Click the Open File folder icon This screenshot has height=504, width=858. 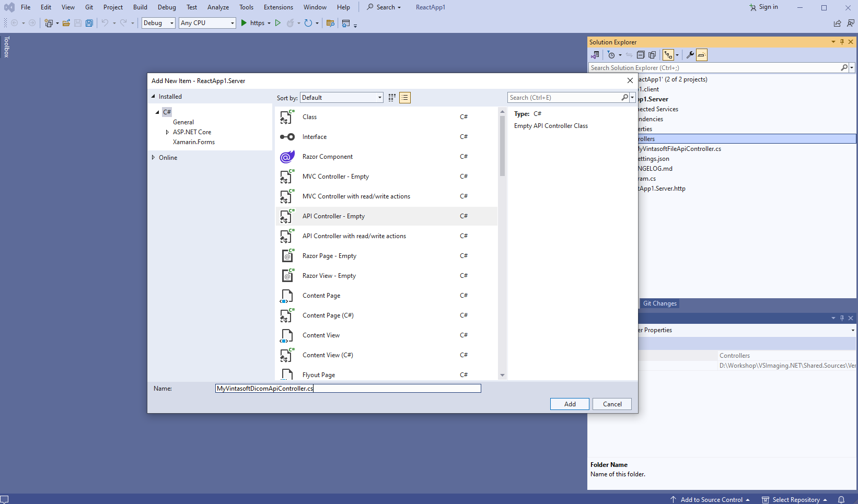[x=66, y=23]
